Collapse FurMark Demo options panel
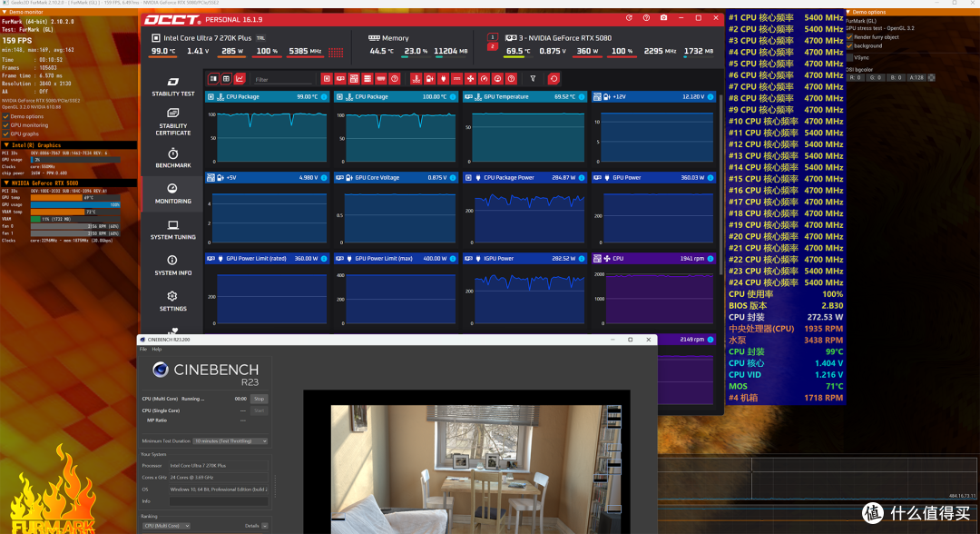Viewport: 980px width, 534px height. tap(848, 12)
